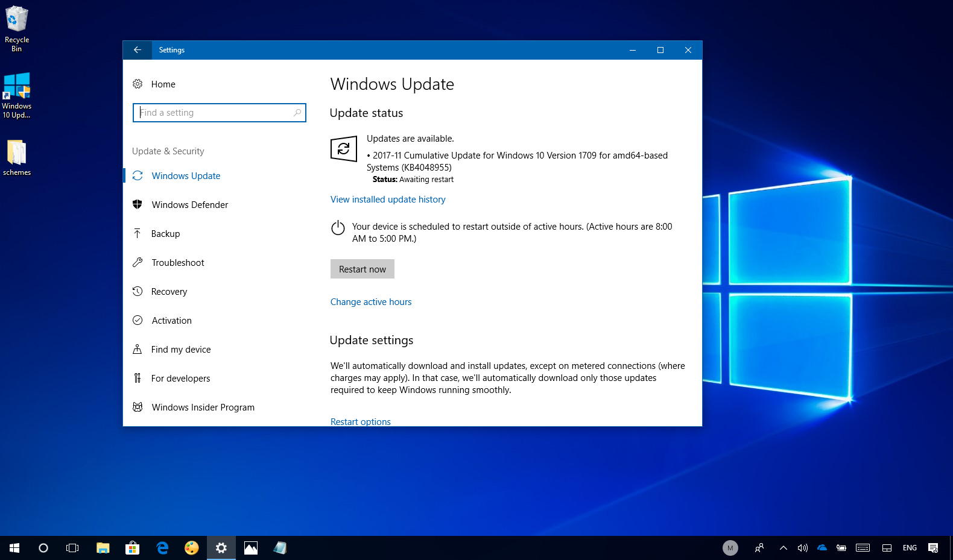Click the Troubleshoot wrench icon
953x560 pixels.
click(138, 262)
